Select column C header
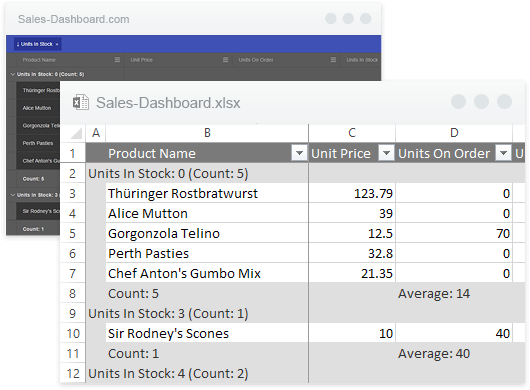The image size is (530, 390). [x=352, y=133]
